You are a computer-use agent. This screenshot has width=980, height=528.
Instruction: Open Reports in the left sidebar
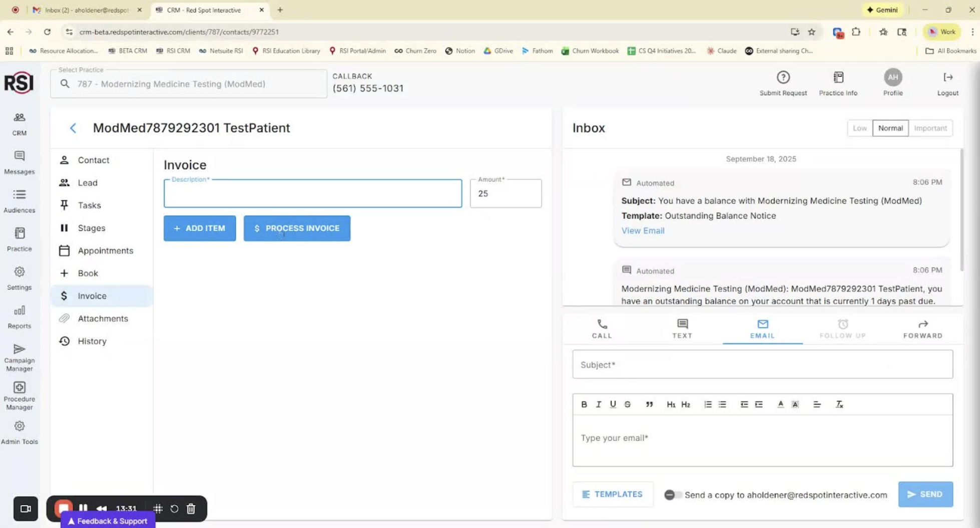coord(19,317)
